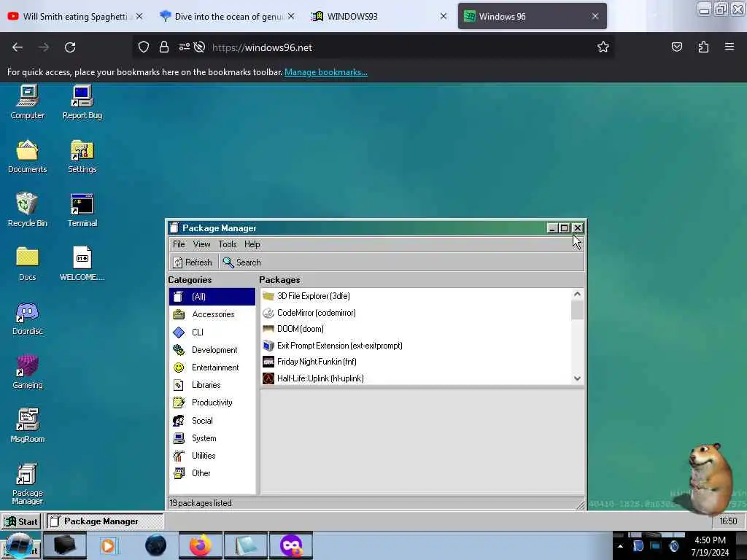Open the Docs folder on desktop
The image size is (747, 560).
tap(27, 264)
